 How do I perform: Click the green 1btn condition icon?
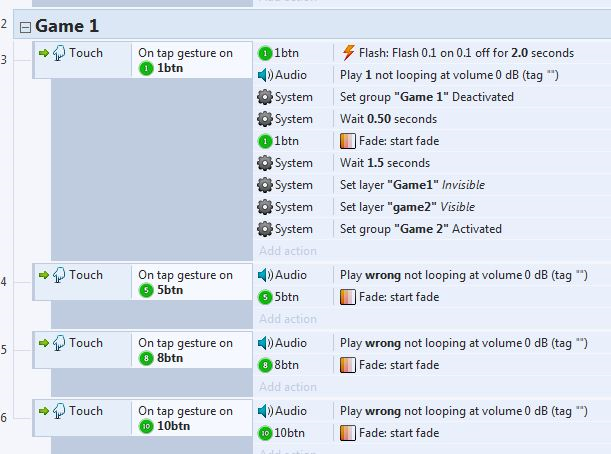click(x=147, y=67)
